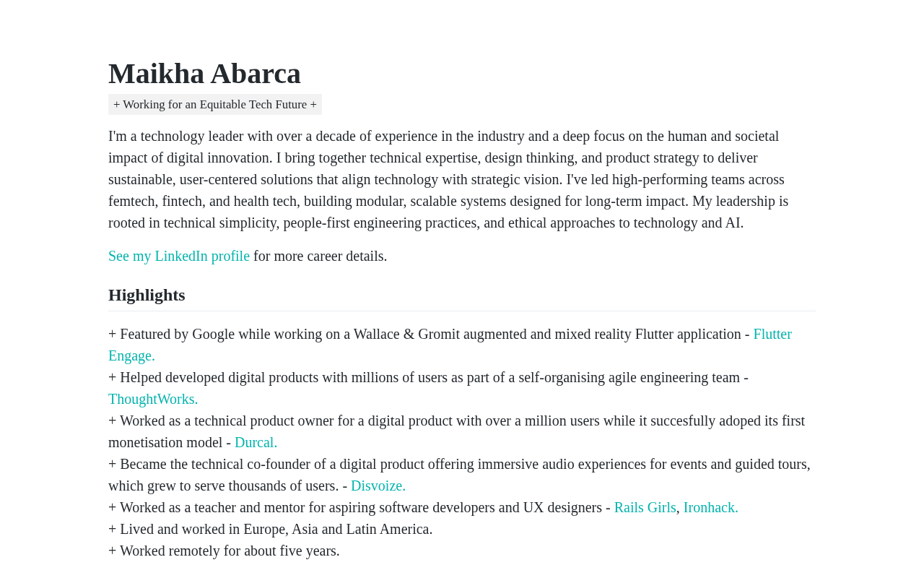Image resolution: width=924 pixels, height=578 pixels.
Task: Open the See my LinkedIn profile link
Action: [x=179, y=256]
